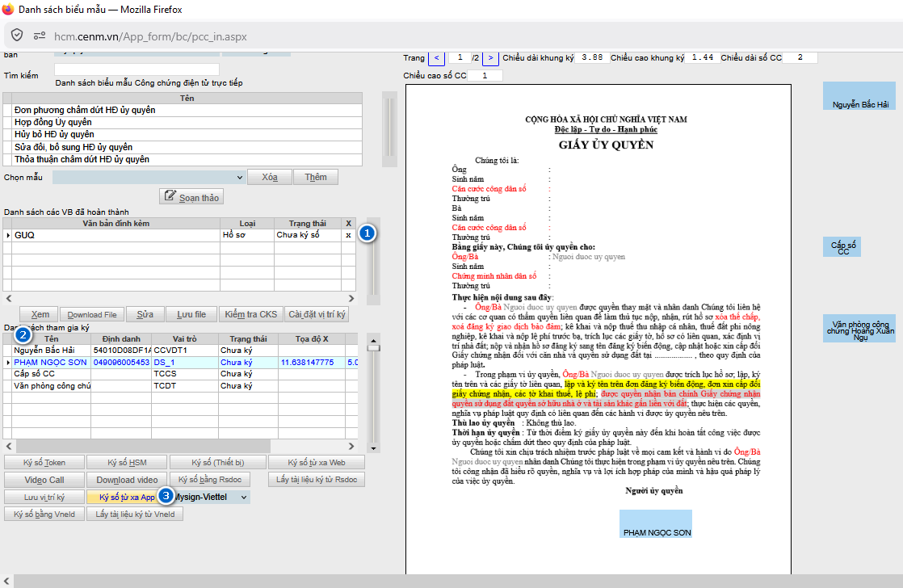
Task: Click the Firefox tracking protection shield icon
Action: click(x=17, y=36)
